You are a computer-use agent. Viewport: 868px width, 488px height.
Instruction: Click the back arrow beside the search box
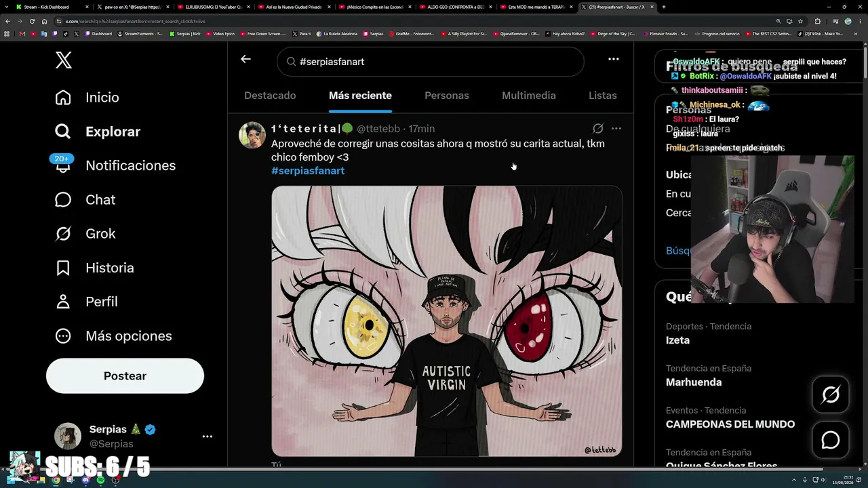(x=245, y=59)
